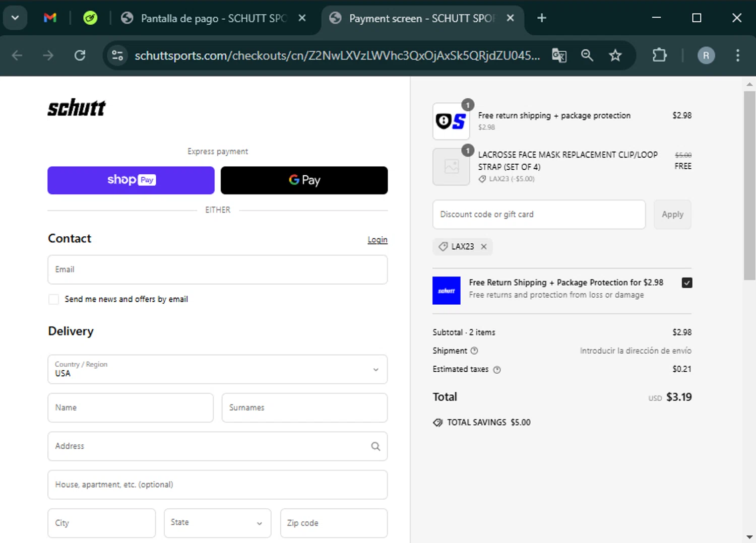Bookmark this page with star icon
This screenshot has width=756, height=543.
(x=615, y=55)
